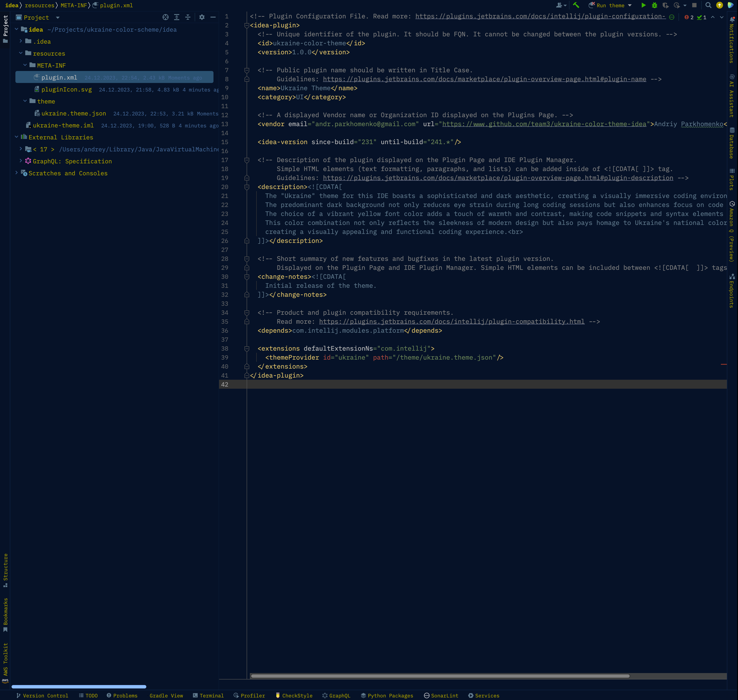Start debugging with the bug icon
The image size is (738, 700).
tap(655, 5)
